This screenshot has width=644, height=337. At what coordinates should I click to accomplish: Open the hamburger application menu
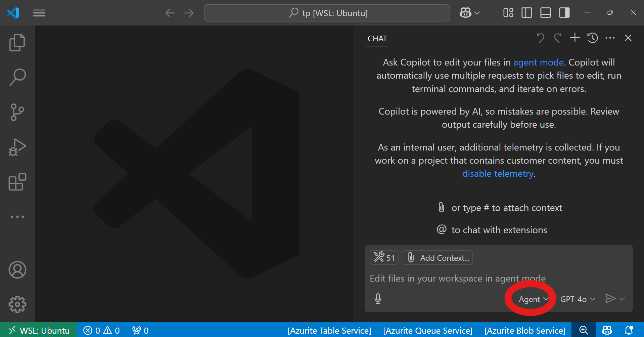[x=39, y=13]
